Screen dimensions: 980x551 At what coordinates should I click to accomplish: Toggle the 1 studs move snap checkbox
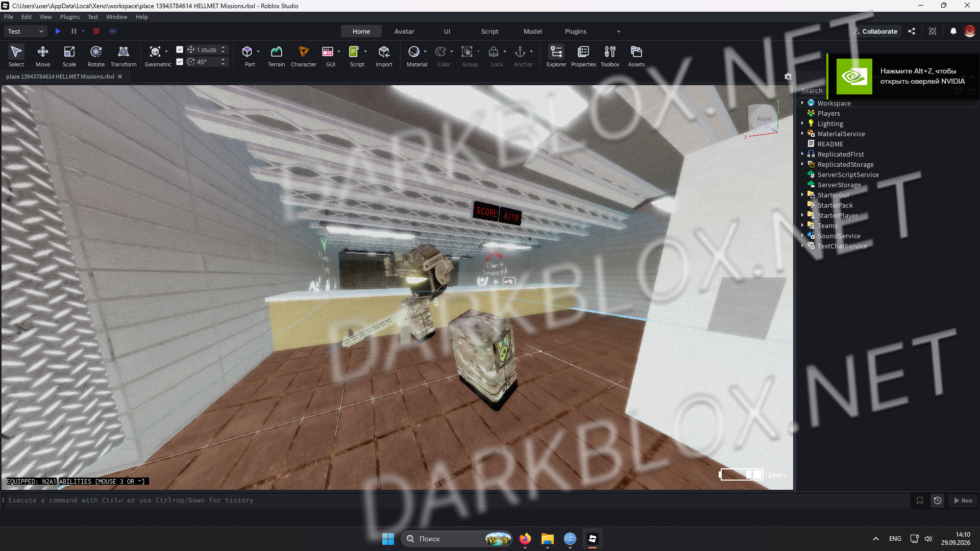pyautogui.click(x=180, y=49)
